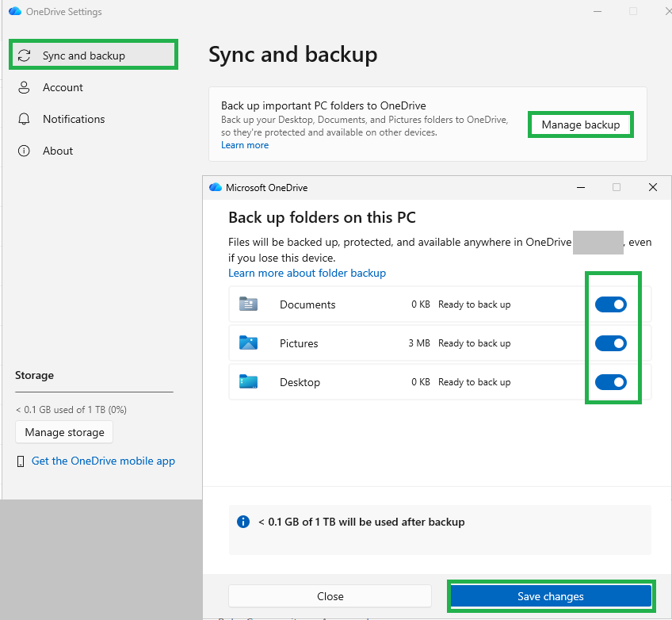Click 'Back up important PC folders to OneDrive' title

(x=323, y=105)
